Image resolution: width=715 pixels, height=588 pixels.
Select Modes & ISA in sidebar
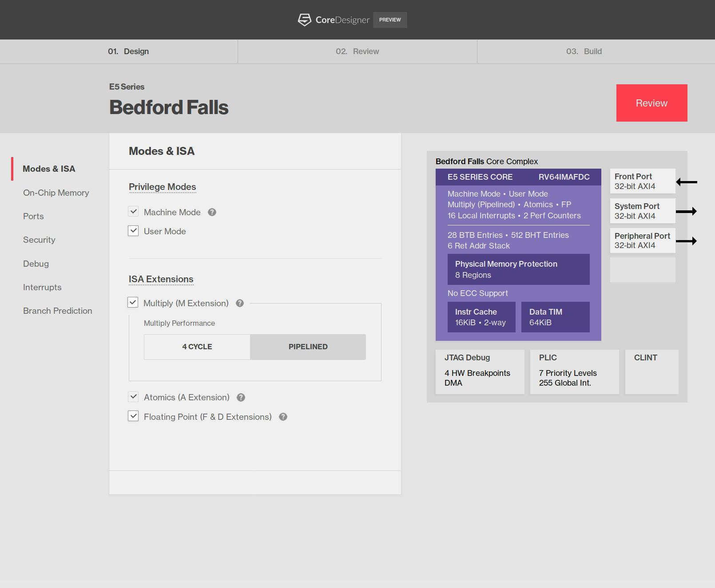(49, 169)
